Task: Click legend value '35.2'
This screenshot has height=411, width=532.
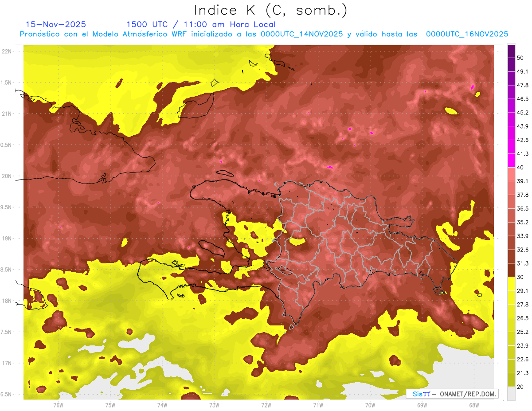Action: point(523,222)
